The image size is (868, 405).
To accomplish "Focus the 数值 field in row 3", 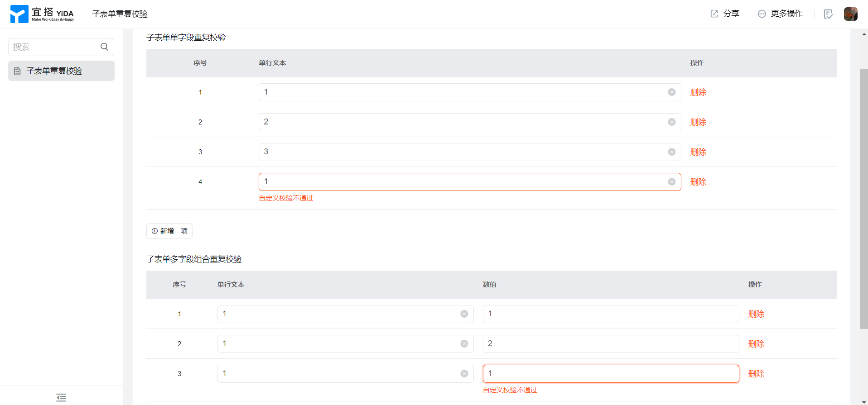I will point(611,374).
